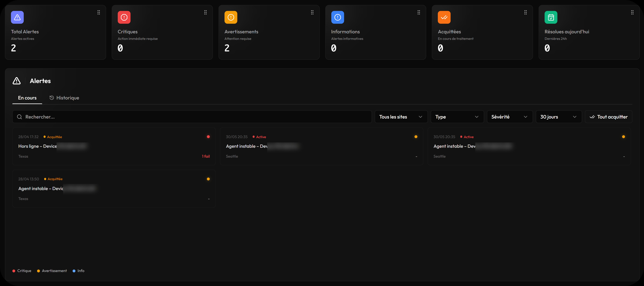Click the 28/04 13:50 timestamp
Image resolution: width=644 pixels, height=286 pixels.
click(29, 179)
